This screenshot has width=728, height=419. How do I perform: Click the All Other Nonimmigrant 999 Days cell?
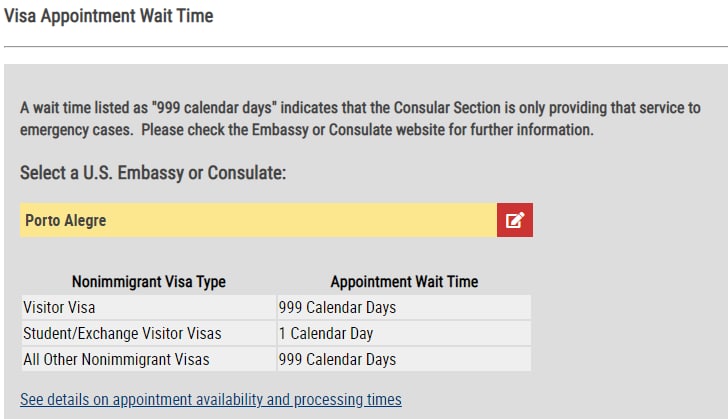[x=404, y=360]
